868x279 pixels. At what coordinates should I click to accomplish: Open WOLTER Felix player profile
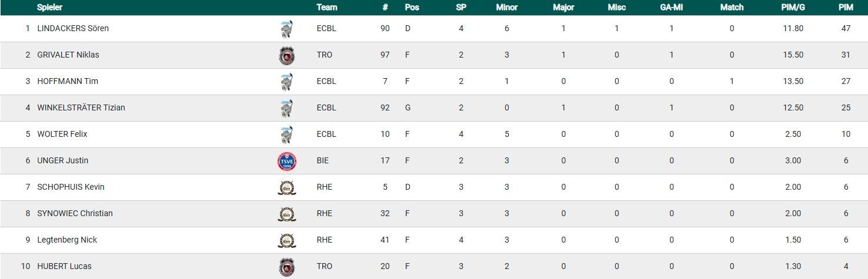[x=62, y=135]
